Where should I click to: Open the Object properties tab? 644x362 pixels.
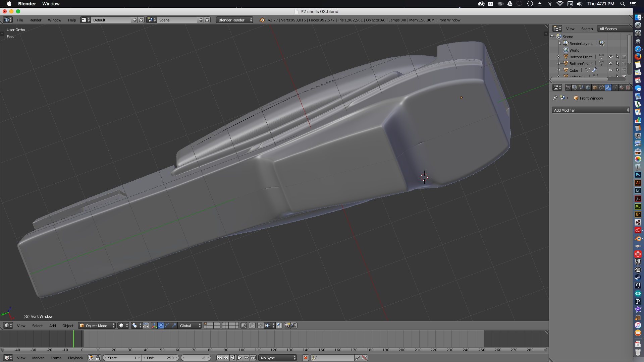pos(595,87)
